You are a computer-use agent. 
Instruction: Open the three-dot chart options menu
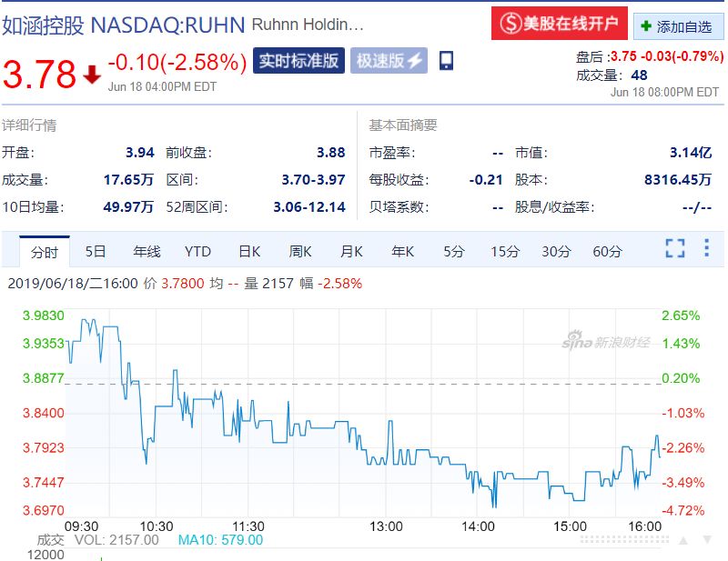706,248
